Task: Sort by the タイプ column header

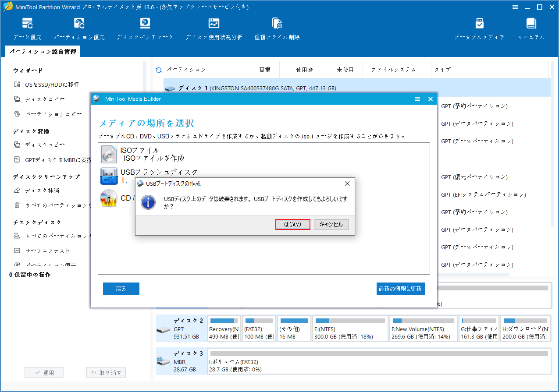Action: click(442, 70)
